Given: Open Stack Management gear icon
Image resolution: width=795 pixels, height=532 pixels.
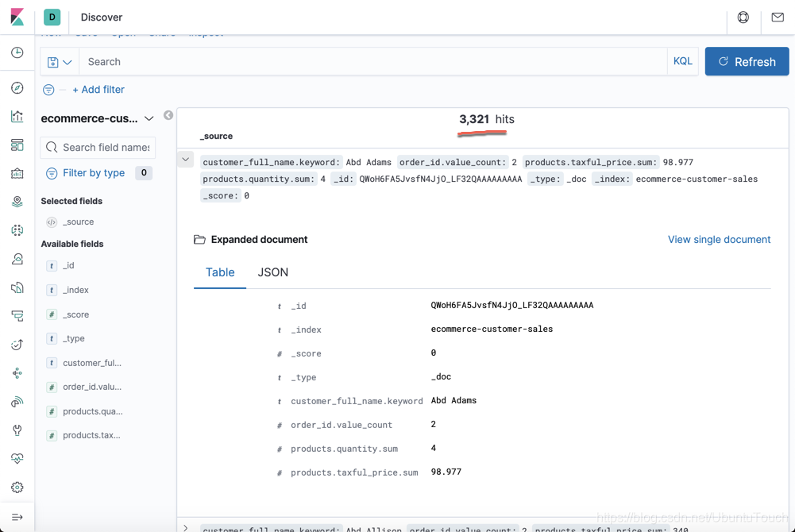Looking at the screenshot, I should 17,487.
